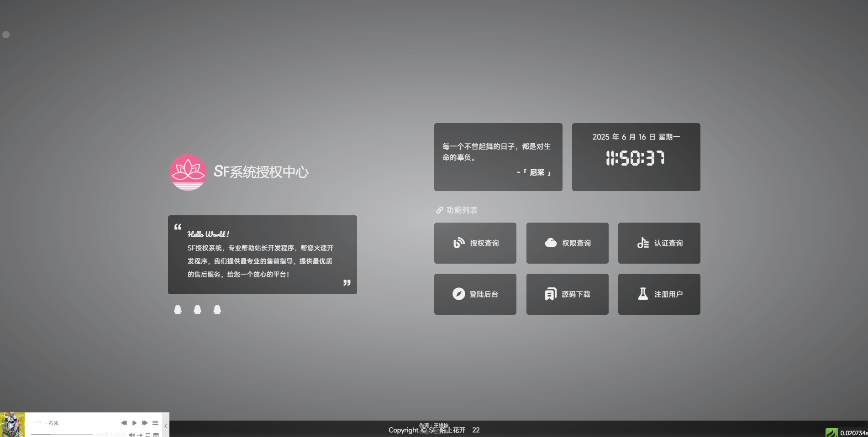Open the middle QQ penguin contact icon

click(197, 310)
